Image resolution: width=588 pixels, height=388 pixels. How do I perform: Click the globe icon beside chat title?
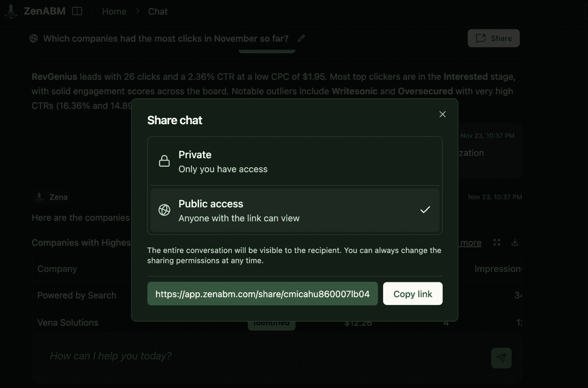[x=34, y=38]
